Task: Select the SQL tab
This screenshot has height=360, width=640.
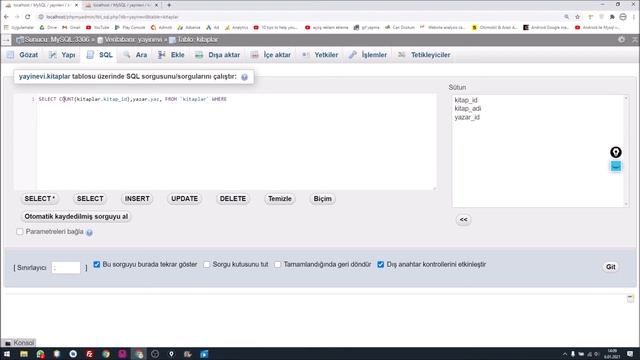Action: (x=100, y=55)
